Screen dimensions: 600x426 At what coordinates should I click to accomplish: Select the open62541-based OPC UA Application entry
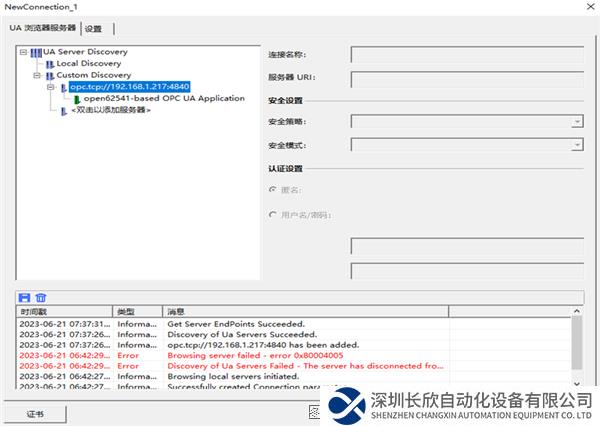point(164,99)
